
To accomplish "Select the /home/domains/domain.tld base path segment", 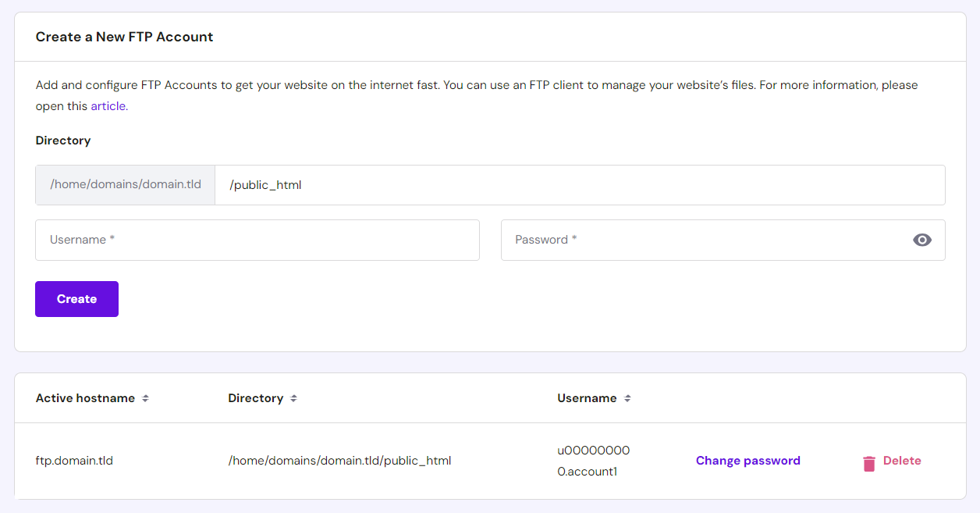I will pyautogui.click(x=125, y=185).
